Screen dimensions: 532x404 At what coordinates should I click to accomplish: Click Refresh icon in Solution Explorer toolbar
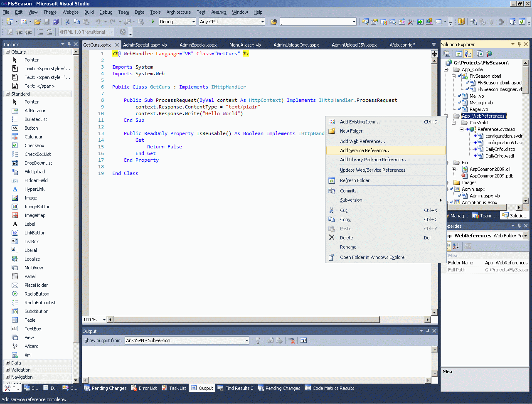tap(458, 54)
